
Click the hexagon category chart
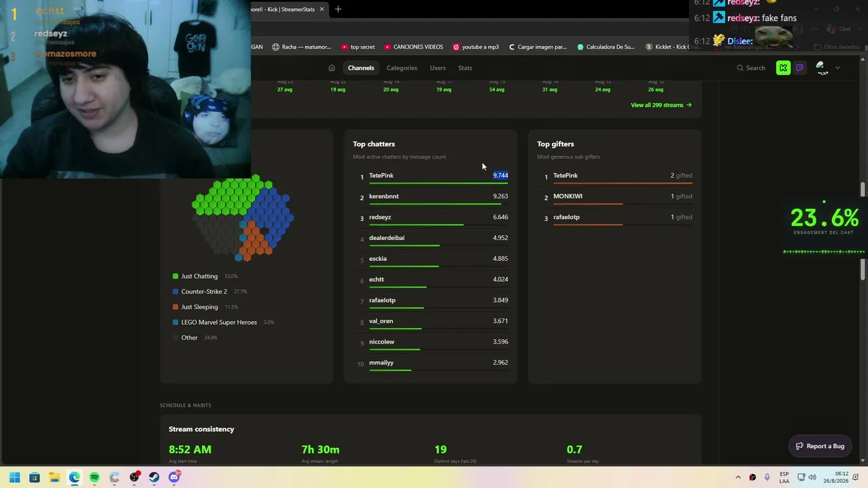pos(243,218)
